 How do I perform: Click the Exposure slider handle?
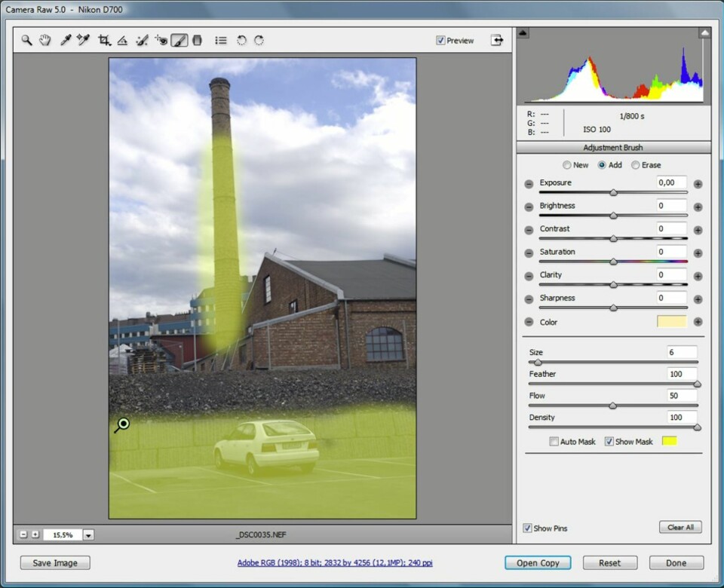tap(613, 192)
